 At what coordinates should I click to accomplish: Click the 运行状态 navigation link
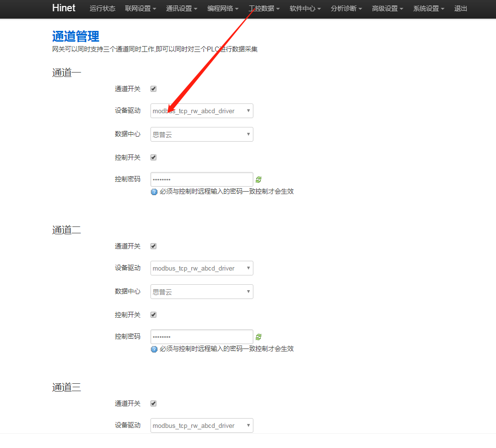[x=102, y=9]
